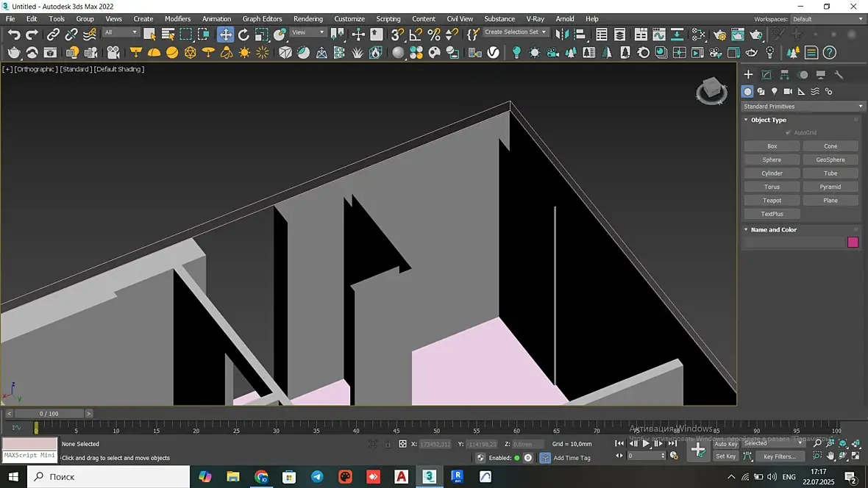
Task: Open the Curve Editor from the toolbar
Action: coord(659,34)
